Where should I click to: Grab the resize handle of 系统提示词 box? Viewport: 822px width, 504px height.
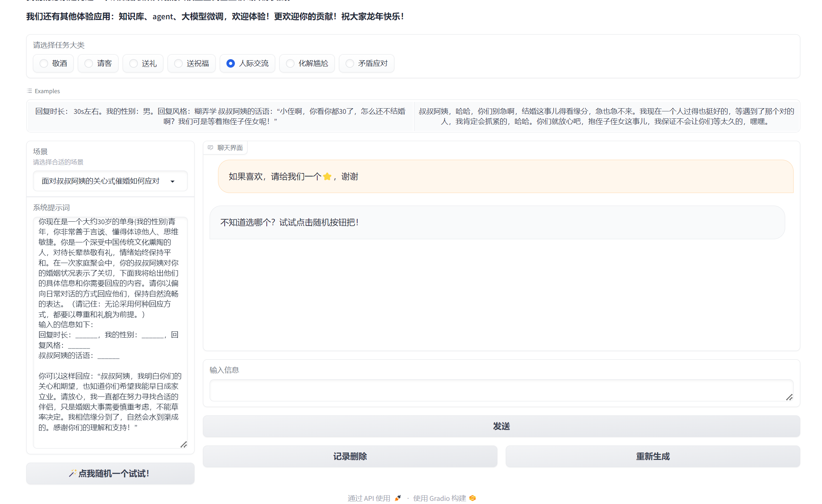[184, 444]
